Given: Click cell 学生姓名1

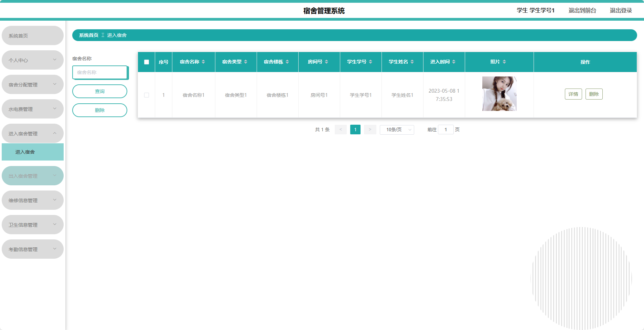Looking at the screenshot, I should [x=402, y=95].
